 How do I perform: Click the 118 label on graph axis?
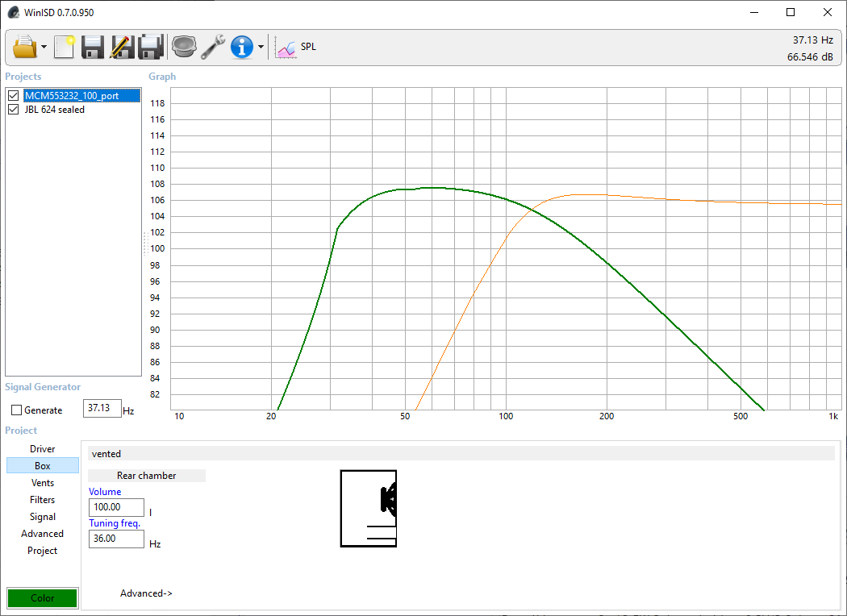[157, 103]
